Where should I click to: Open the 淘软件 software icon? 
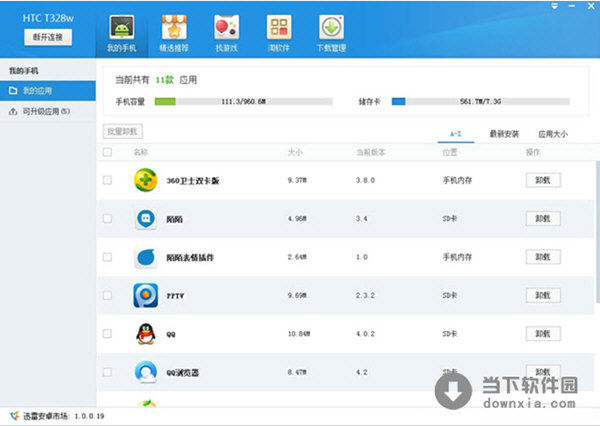click(279, 28)
